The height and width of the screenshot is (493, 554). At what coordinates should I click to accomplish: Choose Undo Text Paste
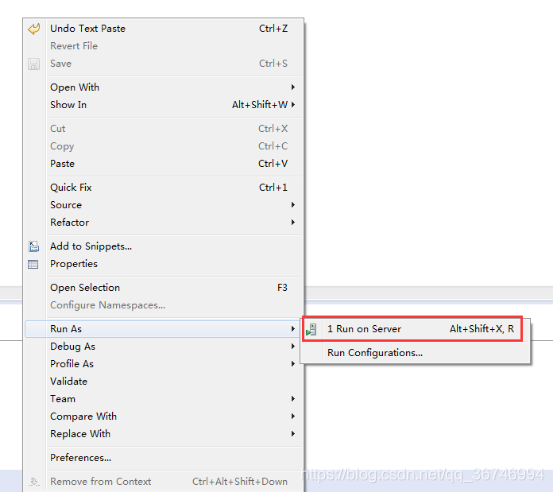pos(163,29)
